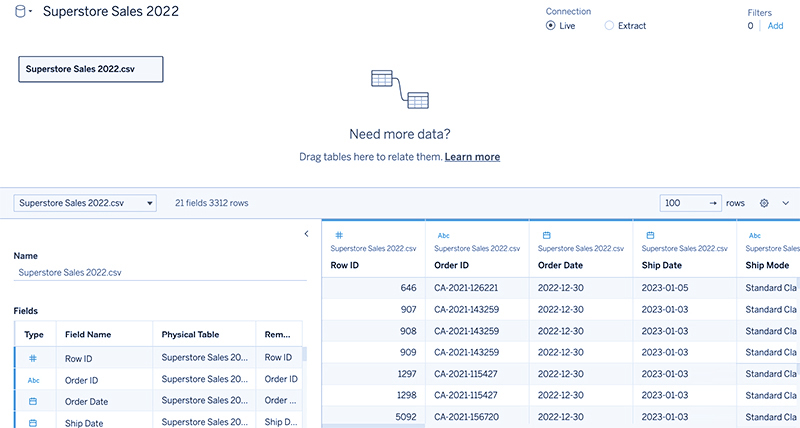This screenshot has height=428, width=800.
Task: Change Order ID column Abc type icon
Action: click(443, 235)
